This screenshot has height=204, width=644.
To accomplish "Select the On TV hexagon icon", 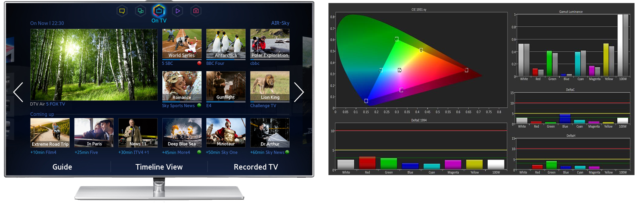I will point(159,10).
